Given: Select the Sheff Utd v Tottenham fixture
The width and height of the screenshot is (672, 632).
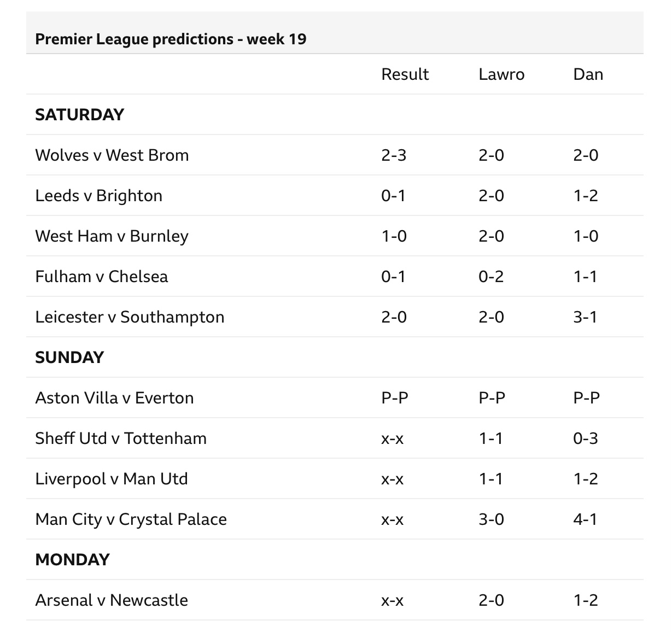Looking at the screenshot, I should (x=121, y=438).
